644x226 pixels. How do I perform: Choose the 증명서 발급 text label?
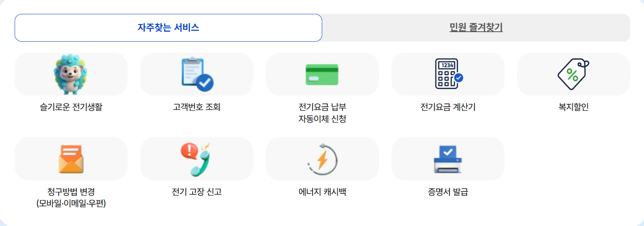448,192
